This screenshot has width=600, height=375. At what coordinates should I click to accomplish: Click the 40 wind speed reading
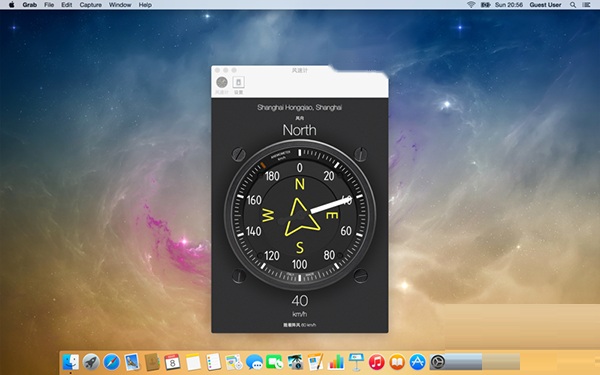(300, 301)
